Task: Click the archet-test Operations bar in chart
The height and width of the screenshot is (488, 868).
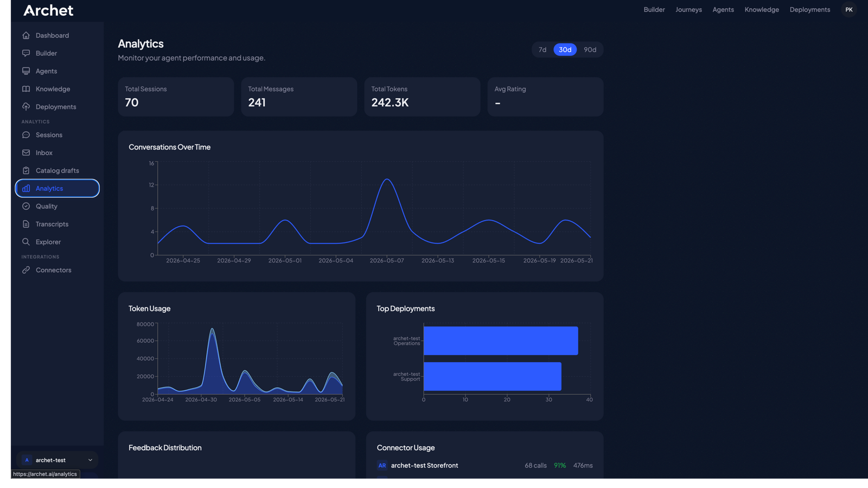Action: [501, 341]
